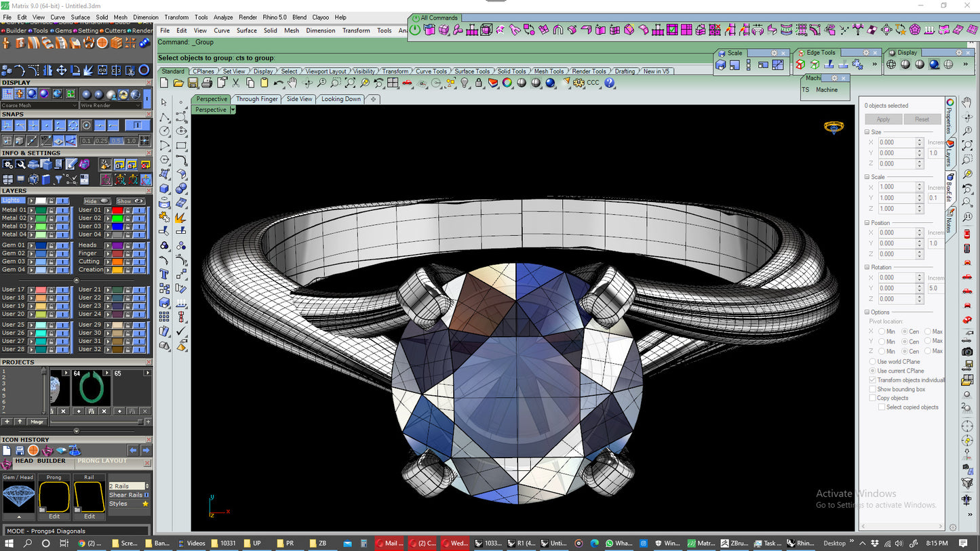Click the blue back arrow in Icon History
Screen dimensions: 980x551
click(x=133, y=451)
